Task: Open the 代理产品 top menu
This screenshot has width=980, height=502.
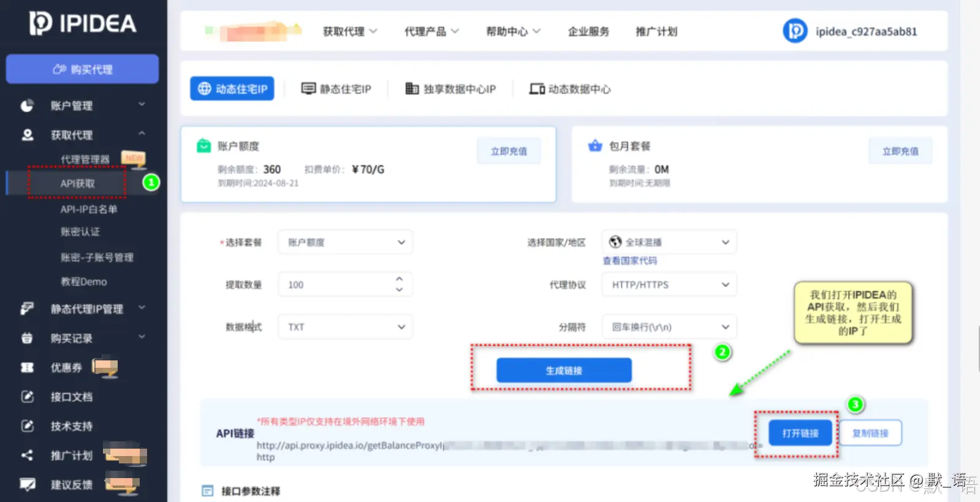Action: pyautogui.click(x=431, y=31)
